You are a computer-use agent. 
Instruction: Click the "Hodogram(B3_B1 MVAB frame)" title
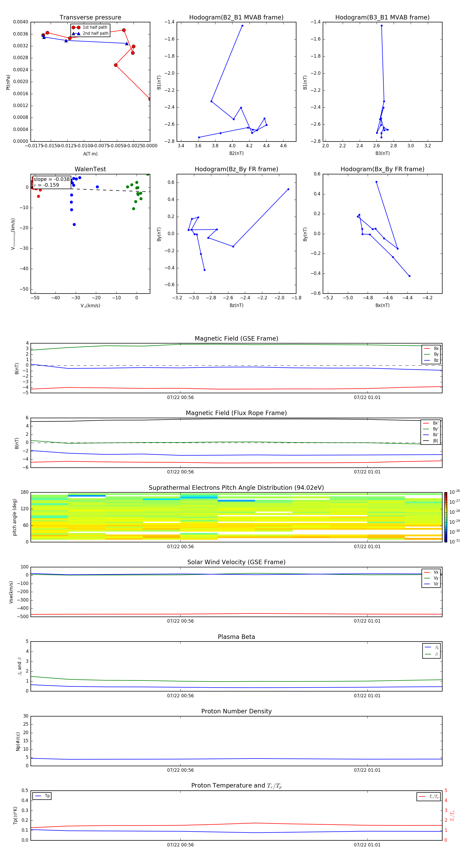tap(382, 18)
